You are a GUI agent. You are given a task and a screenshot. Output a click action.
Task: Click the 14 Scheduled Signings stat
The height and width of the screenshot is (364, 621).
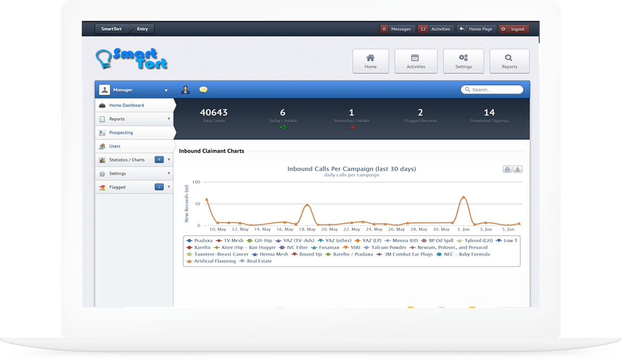[489, 115]
